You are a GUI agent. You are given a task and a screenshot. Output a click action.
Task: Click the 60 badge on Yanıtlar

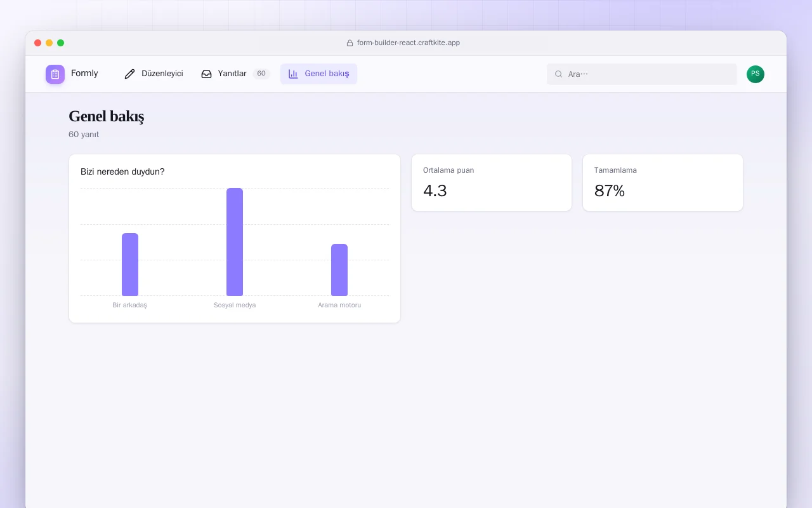[261, 74]
